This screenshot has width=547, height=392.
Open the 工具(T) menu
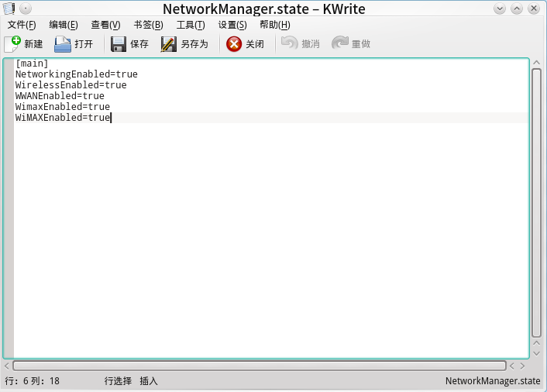point(191,25)
